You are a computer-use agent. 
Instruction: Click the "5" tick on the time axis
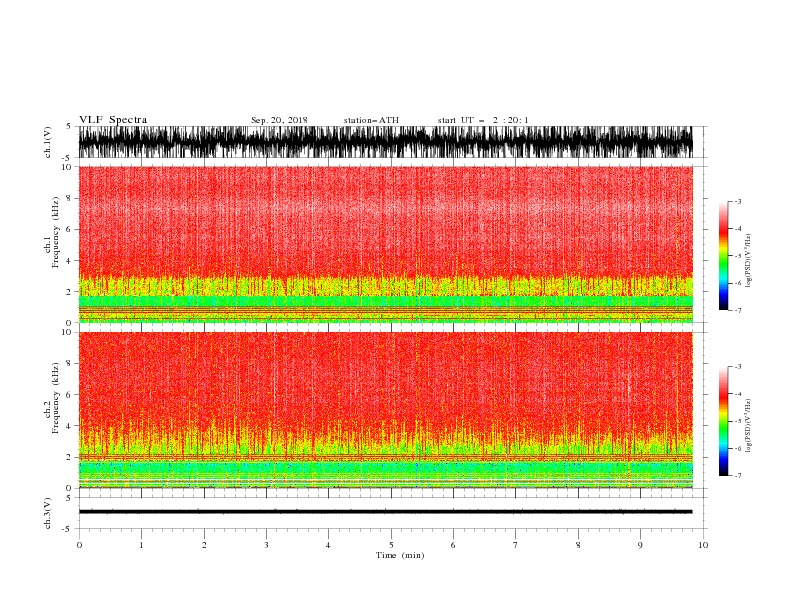click(391, 545)
